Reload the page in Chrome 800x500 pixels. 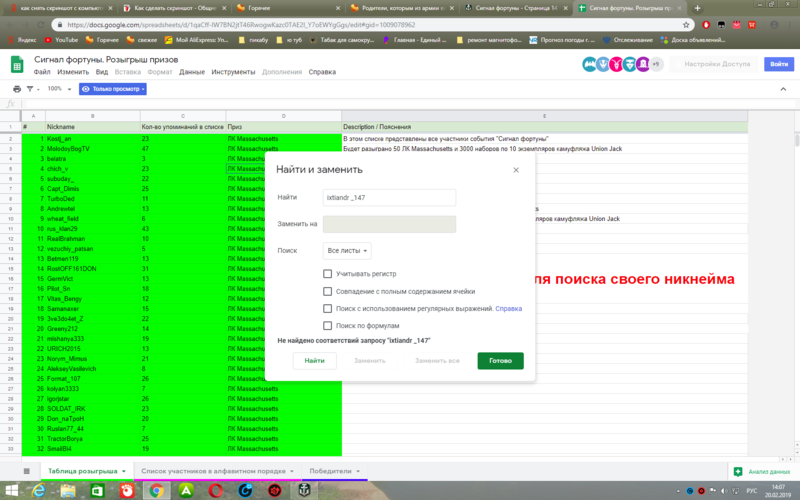pyautogui.click(x=41, y=24)
